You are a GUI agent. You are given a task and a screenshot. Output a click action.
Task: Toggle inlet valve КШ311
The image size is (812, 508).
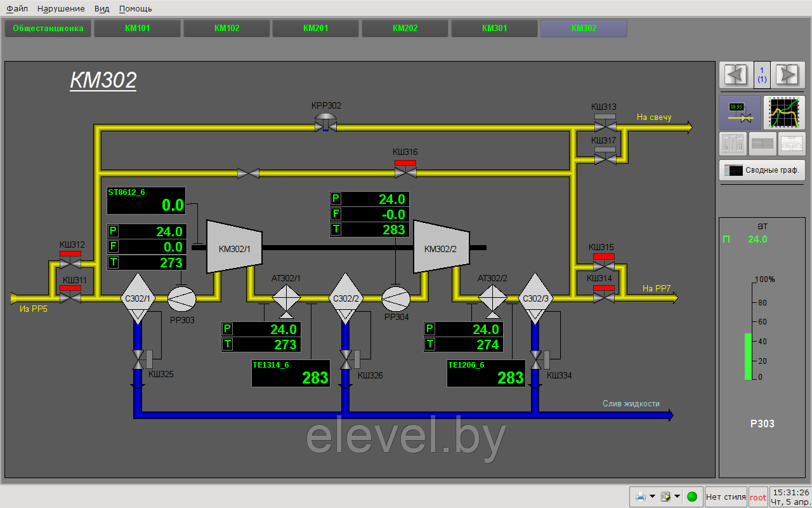(x=70, y=297)
